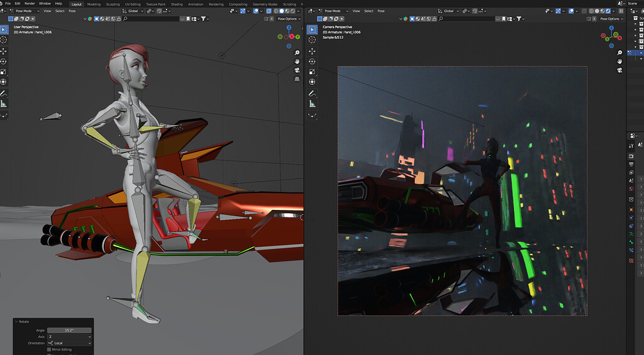Viewport: 644px width, 355px height.
Task: Switch perspective/orthographic icon in left viewport
Action: pyautogui.click(x=297, y=79)
